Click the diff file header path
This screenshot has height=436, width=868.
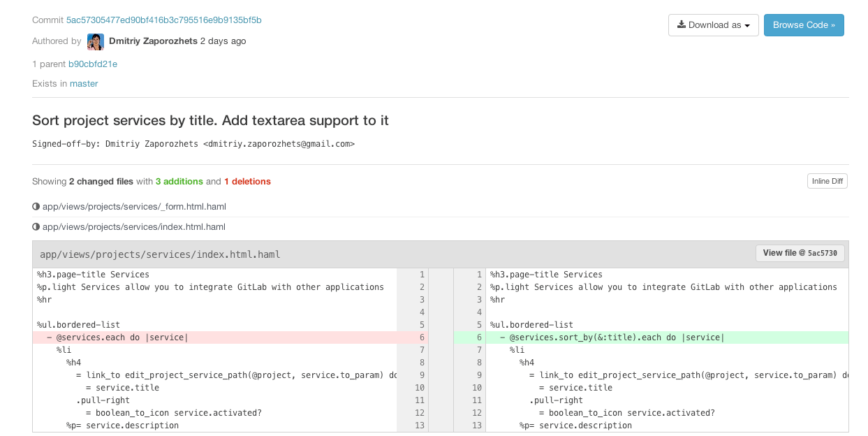[160, 254]
